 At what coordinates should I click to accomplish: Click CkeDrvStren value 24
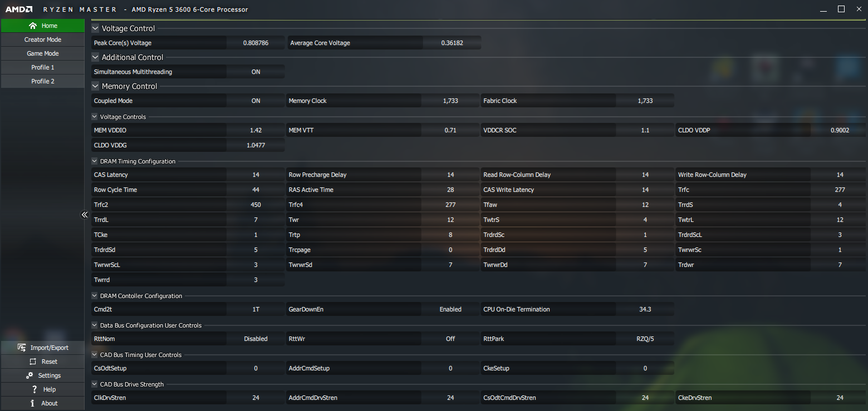(x=840, y=398)
